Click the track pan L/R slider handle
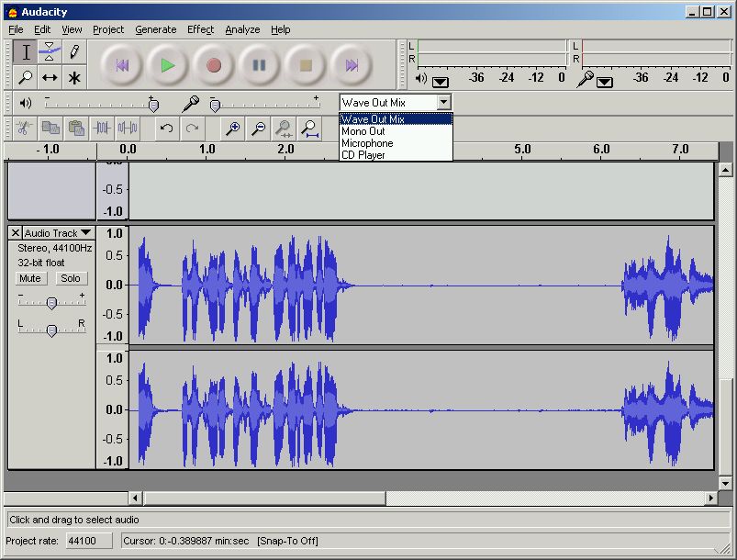This screenshot has width=737, height=560. [x=51, y=331]
